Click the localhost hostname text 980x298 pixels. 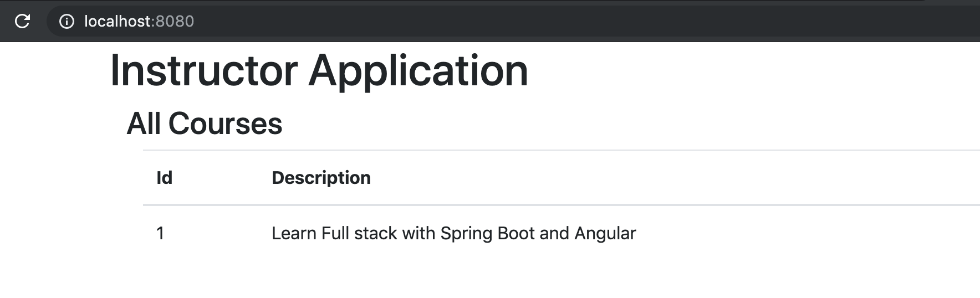tap(118, 21)
